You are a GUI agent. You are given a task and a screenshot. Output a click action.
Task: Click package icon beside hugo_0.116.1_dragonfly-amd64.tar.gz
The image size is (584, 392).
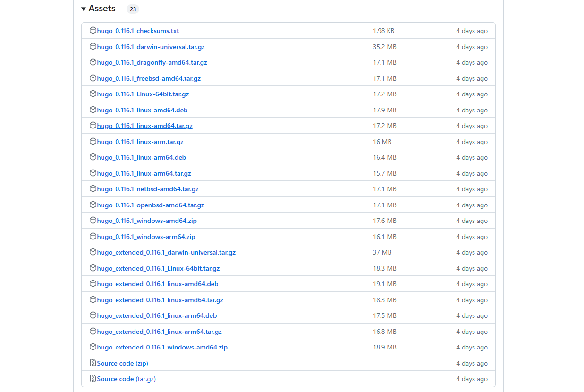tap(93, 62)
